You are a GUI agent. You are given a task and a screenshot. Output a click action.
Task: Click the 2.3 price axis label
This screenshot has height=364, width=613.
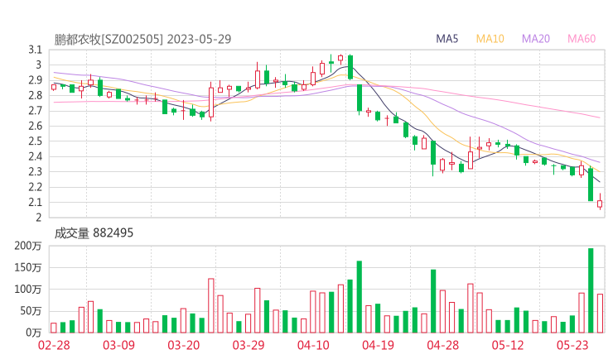point(35,172)
